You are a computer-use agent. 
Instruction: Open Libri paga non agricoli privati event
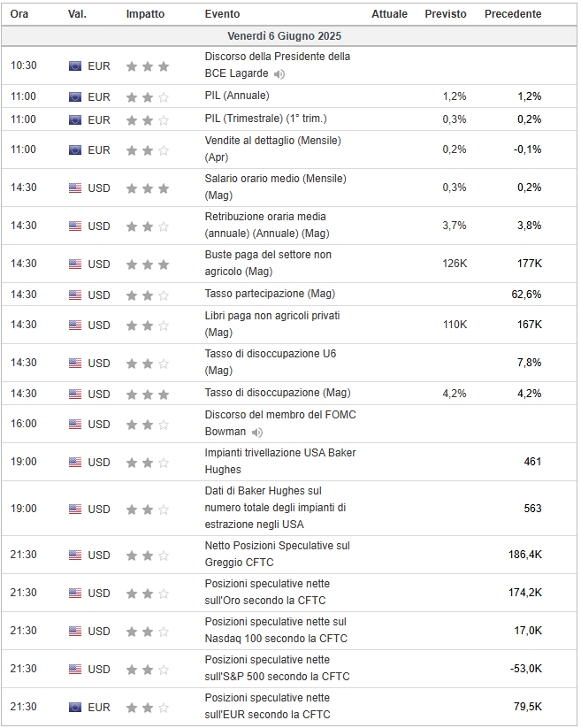(x=272, y=324)
